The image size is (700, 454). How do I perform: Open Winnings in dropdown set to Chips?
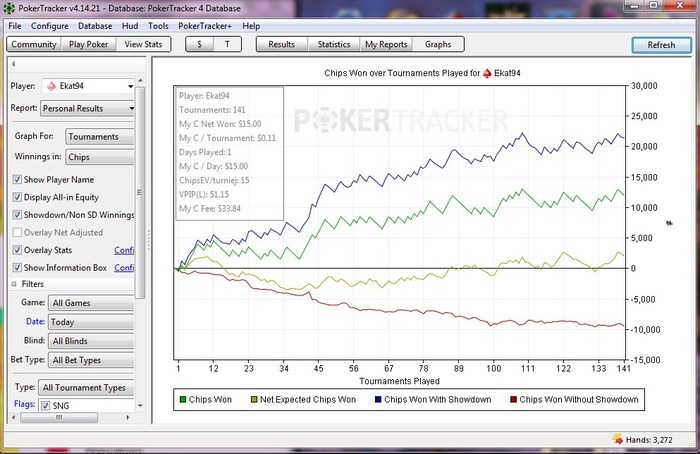[100, 157]
